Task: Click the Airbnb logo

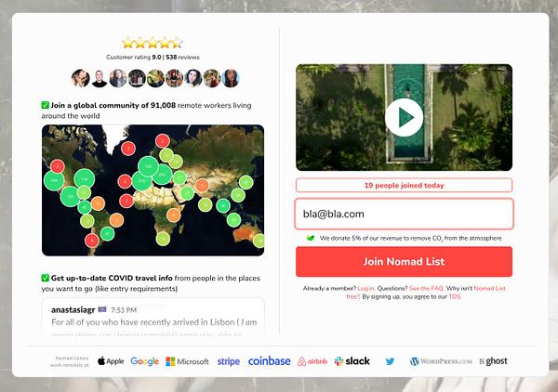Action: click(312, 361)
